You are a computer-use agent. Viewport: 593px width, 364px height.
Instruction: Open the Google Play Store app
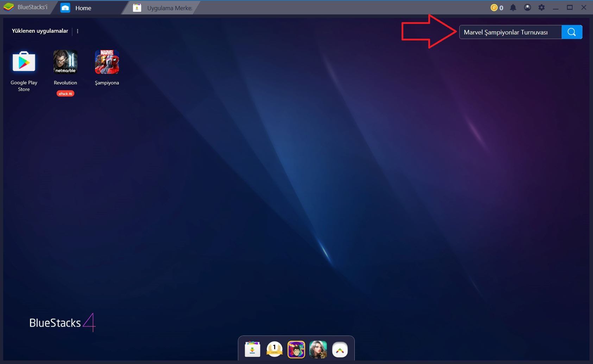point(24,62)
